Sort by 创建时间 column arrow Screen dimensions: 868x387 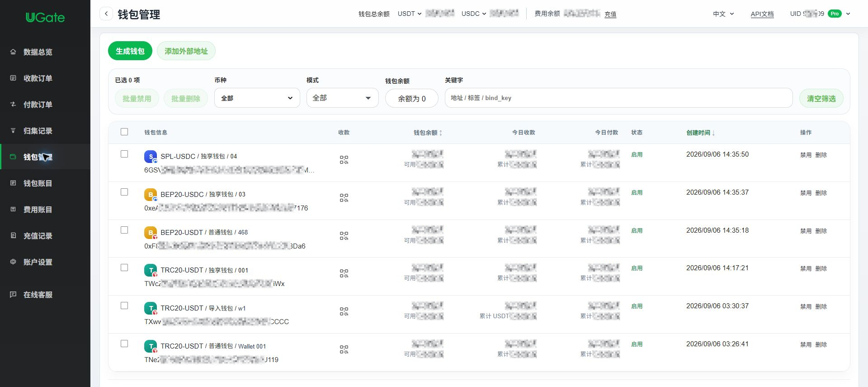(x=713, y=133)
